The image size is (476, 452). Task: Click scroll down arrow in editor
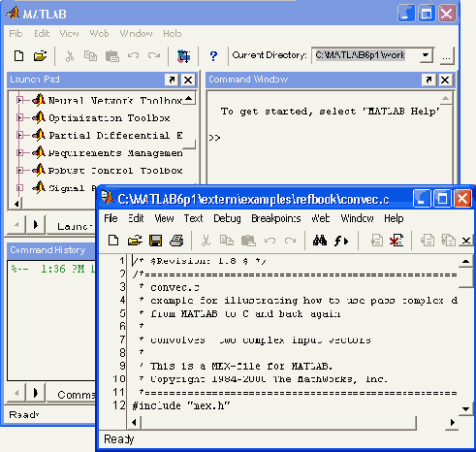[x=465, y=409]
